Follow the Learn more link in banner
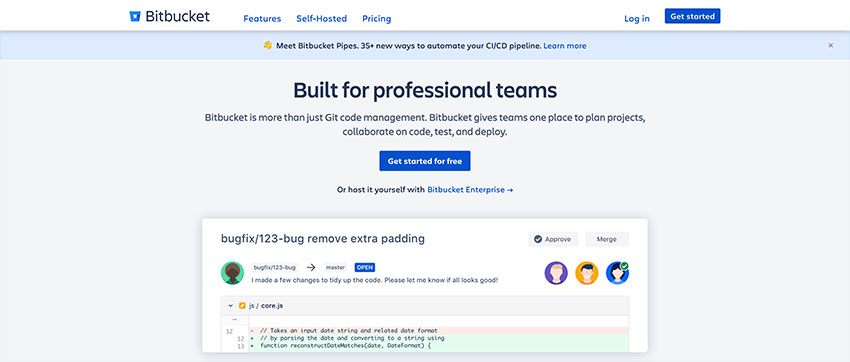The width and height of the screenshot is (850, 362). (565, 46)
